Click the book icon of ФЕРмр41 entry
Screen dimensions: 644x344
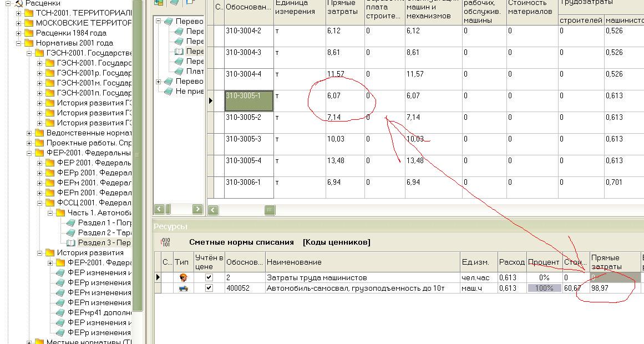(60, 312)
